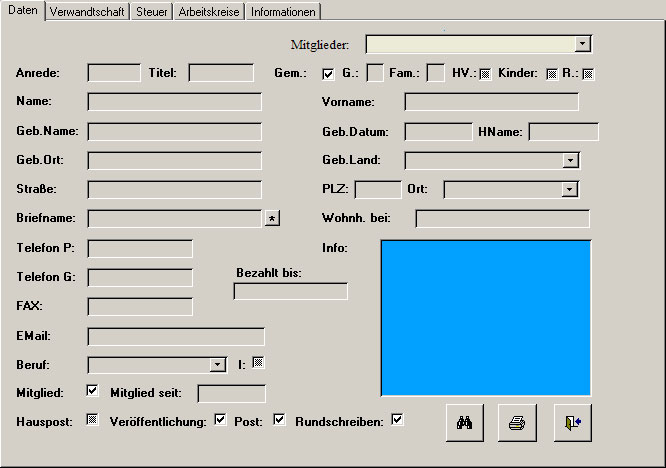Click the binoculars search button
Viewport: 666px width, 468px height.
pos(465,423)
